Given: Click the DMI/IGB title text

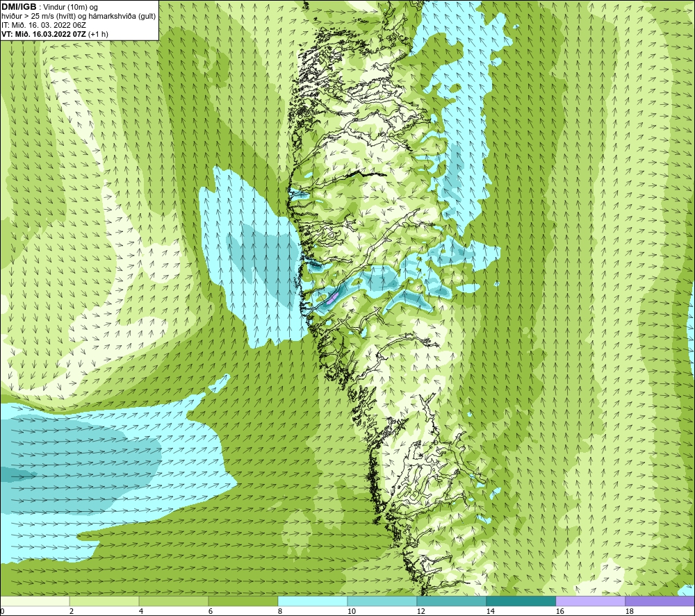Looking at the screenshot, I should tap(19, 7).
